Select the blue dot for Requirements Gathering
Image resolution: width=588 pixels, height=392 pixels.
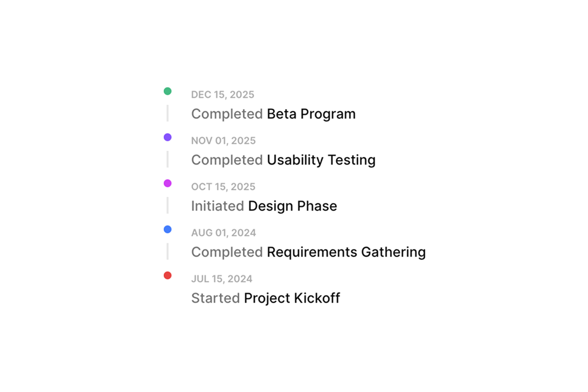[x=168, y=229]
